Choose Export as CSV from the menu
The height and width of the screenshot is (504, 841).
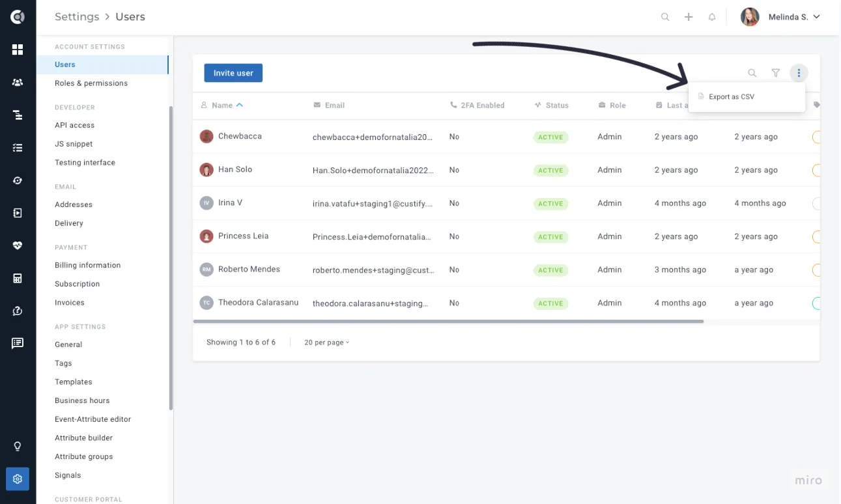[747, 97]
